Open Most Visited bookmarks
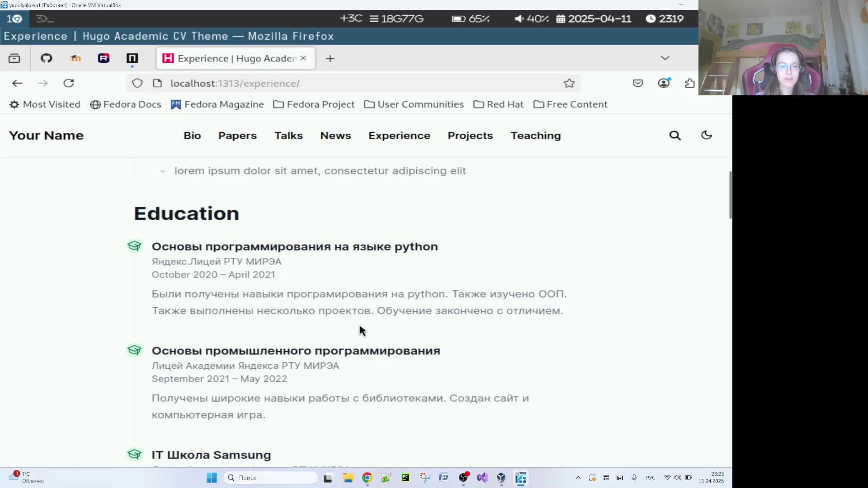 pos(45,104)
